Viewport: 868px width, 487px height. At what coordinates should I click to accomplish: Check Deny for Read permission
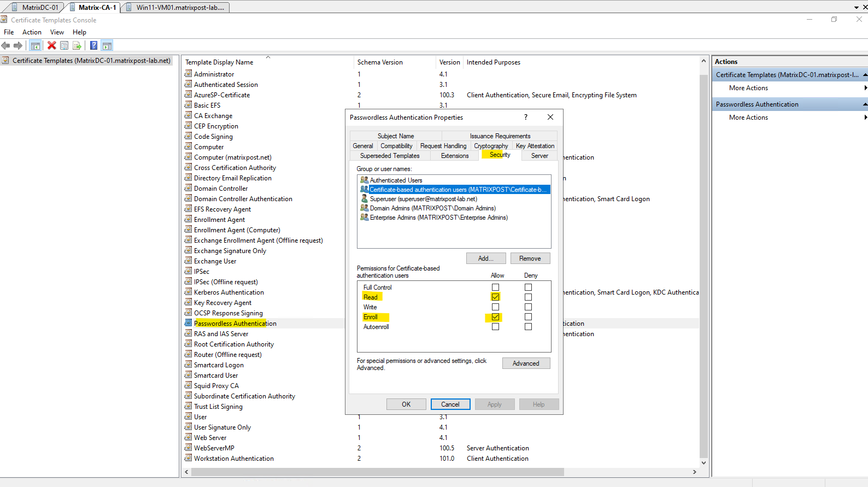(528, 297)
